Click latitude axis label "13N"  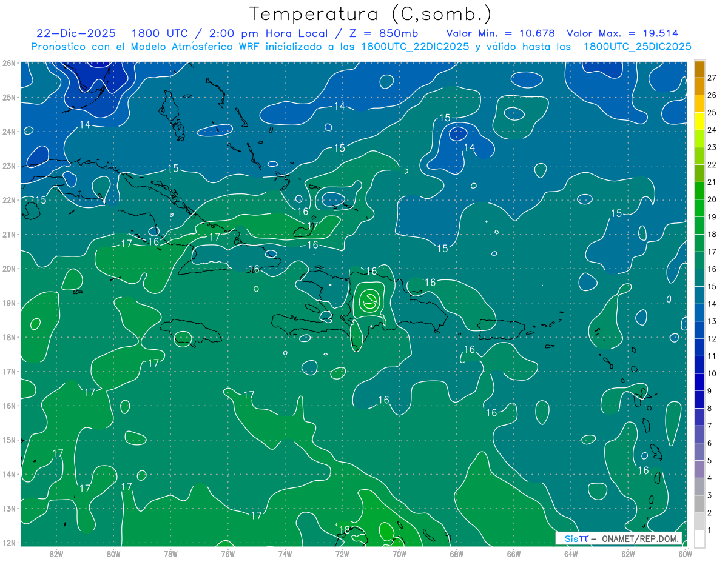click(x=9, y=509)
